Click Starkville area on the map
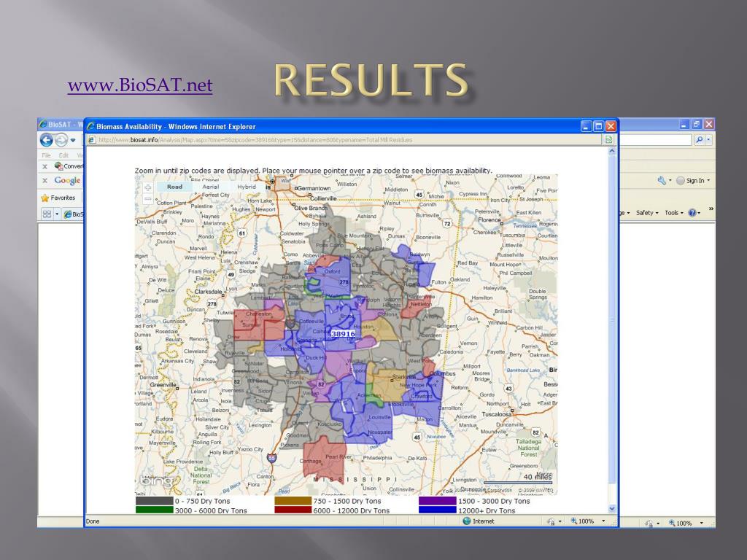Screen dimensions: 747x560 click(x=403, y=377)
